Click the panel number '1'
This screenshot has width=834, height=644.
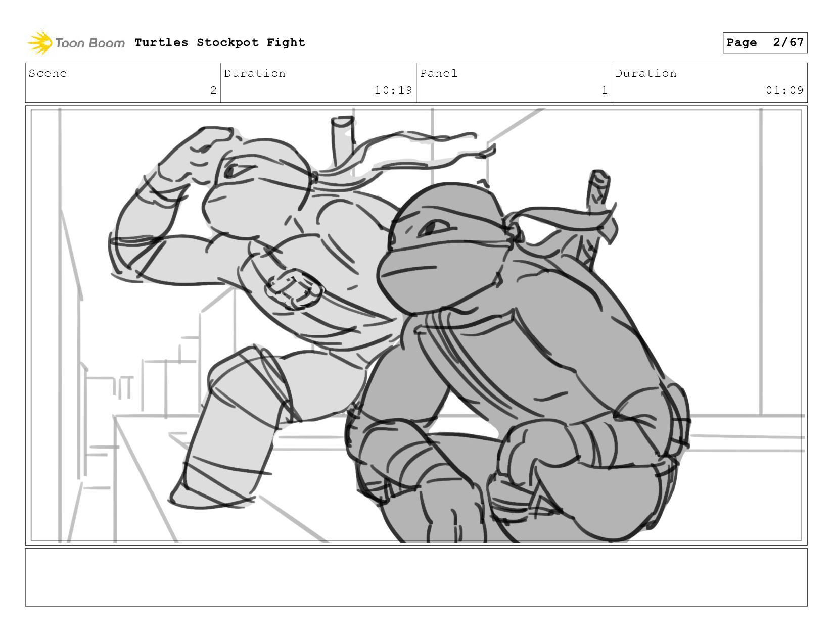point(604,90)
